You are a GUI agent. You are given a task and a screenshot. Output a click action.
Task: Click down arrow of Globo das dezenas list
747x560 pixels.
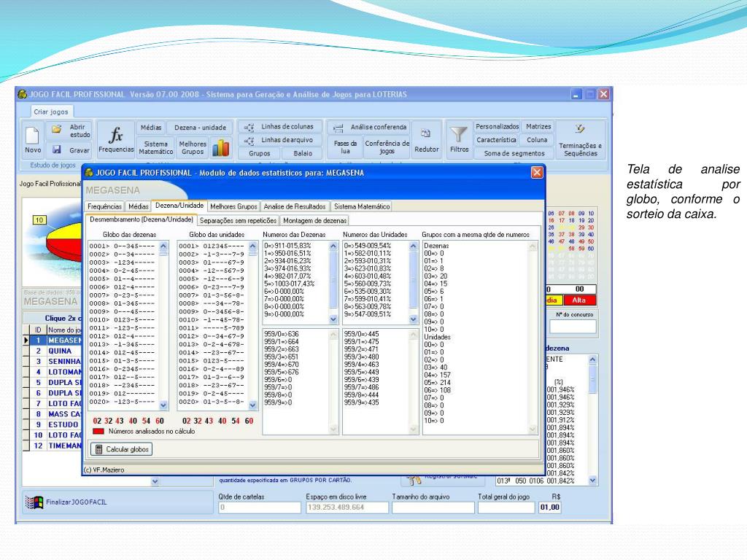coord(163,405)
